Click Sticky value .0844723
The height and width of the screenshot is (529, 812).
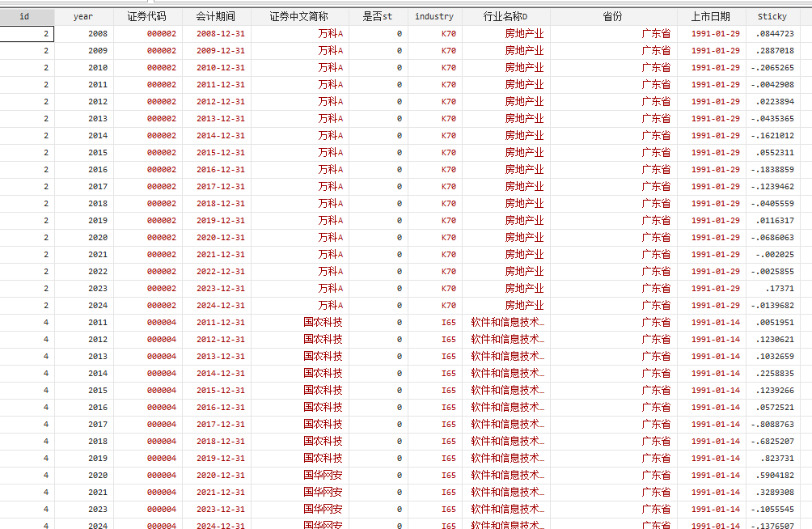point(775,34)
